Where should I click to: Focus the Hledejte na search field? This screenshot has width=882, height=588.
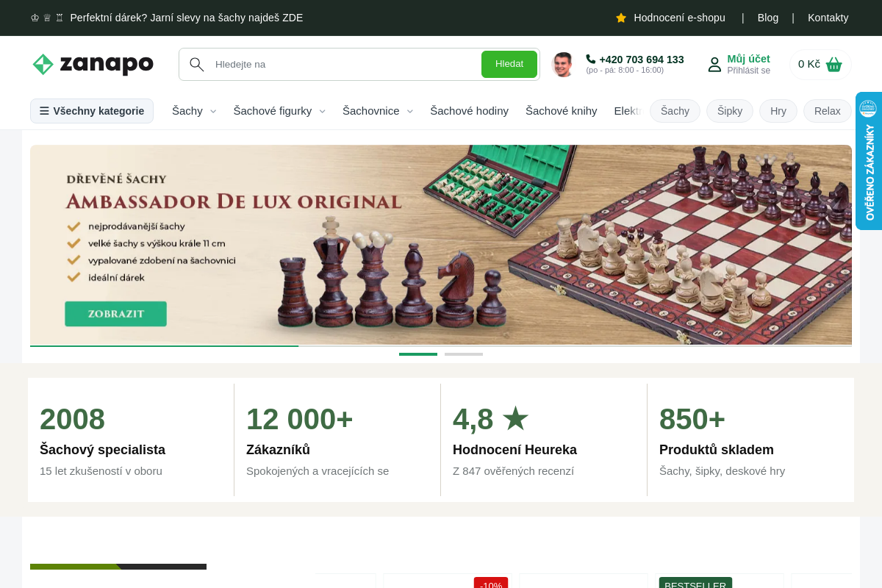pos(345,64)
